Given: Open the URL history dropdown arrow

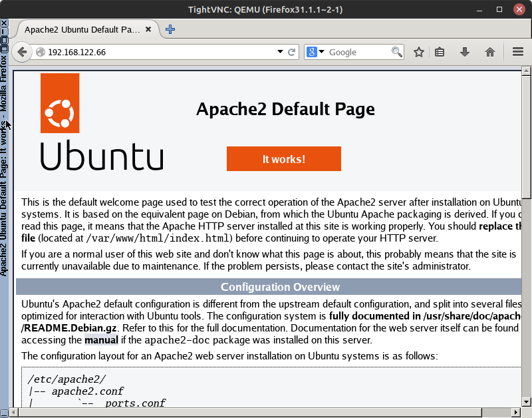Looking at the screenshot, I should [x=280, y=52].
